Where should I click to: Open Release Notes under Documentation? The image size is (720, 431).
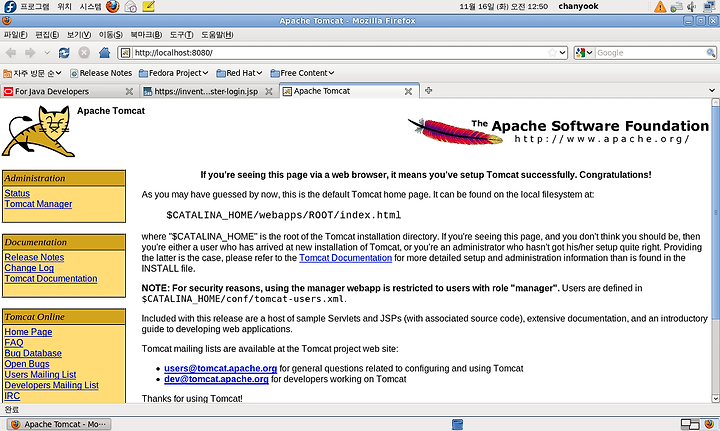[x=34, y=257]
